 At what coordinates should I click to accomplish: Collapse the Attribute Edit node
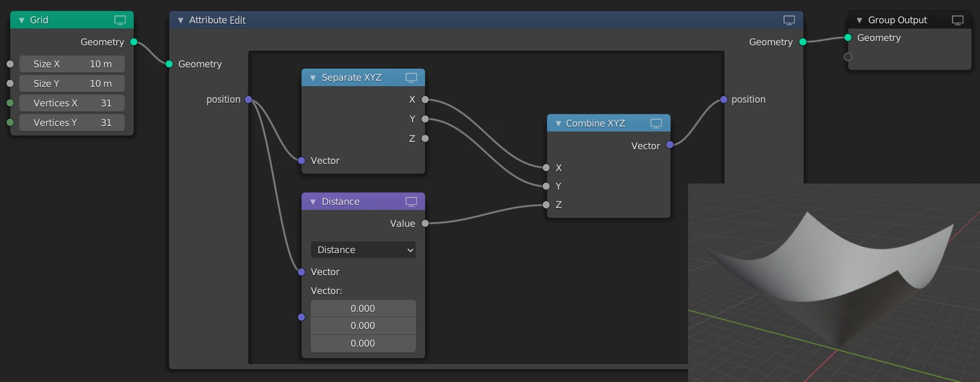point(181,20)
